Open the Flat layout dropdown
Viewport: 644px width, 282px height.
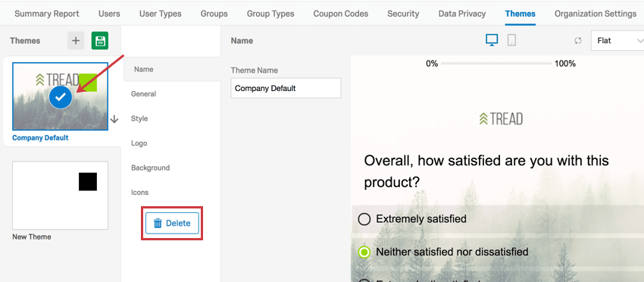[x=617, y=41]
